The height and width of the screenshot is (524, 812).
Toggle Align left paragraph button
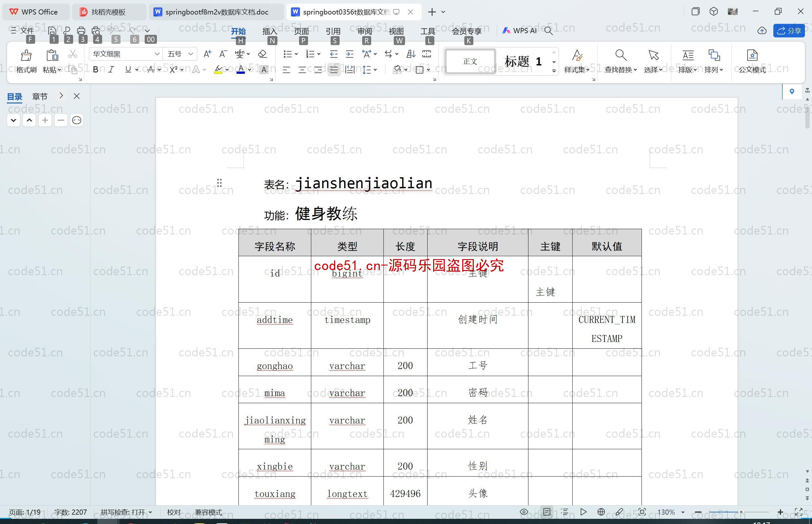point(286,70)
